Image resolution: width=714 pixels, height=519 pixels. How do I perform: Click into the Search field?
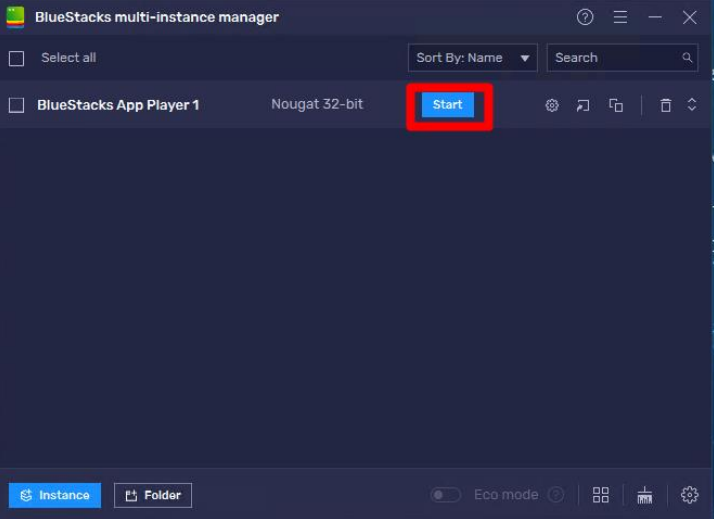coord(622,58)
